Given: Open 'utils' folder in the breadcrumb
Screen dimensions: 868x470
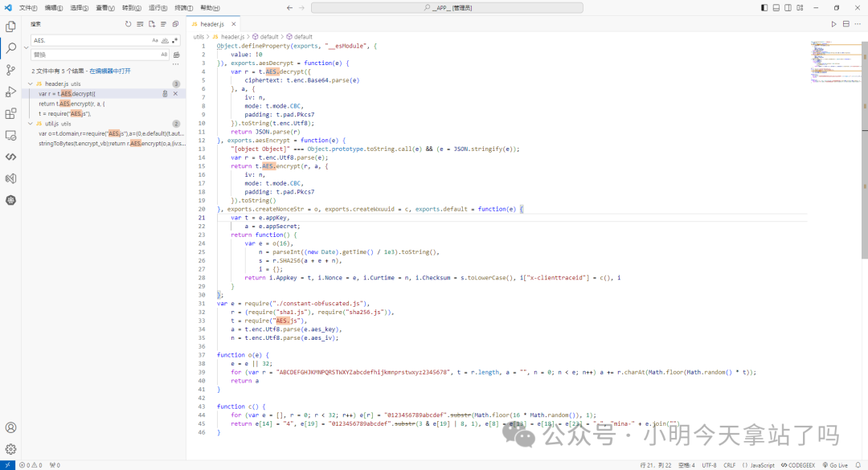Looking at the screenshot, I should 199,36.
